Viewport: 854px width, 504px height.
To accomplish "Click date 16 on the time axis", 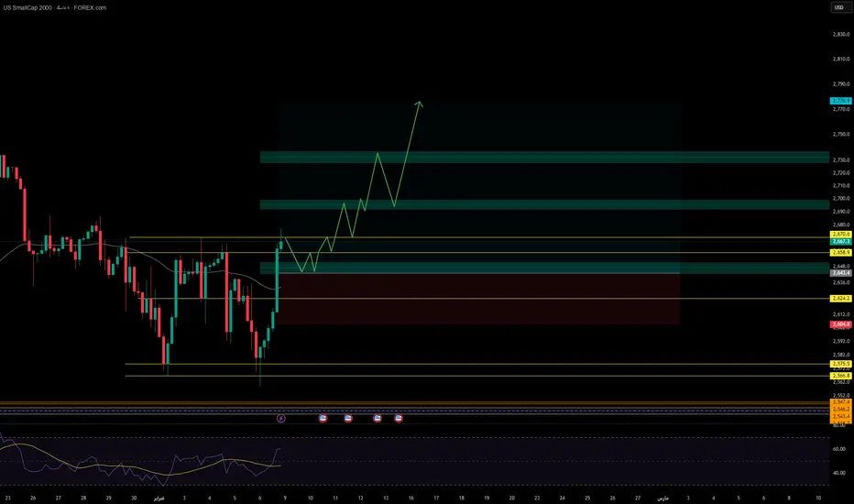I will tap(411, 498).
